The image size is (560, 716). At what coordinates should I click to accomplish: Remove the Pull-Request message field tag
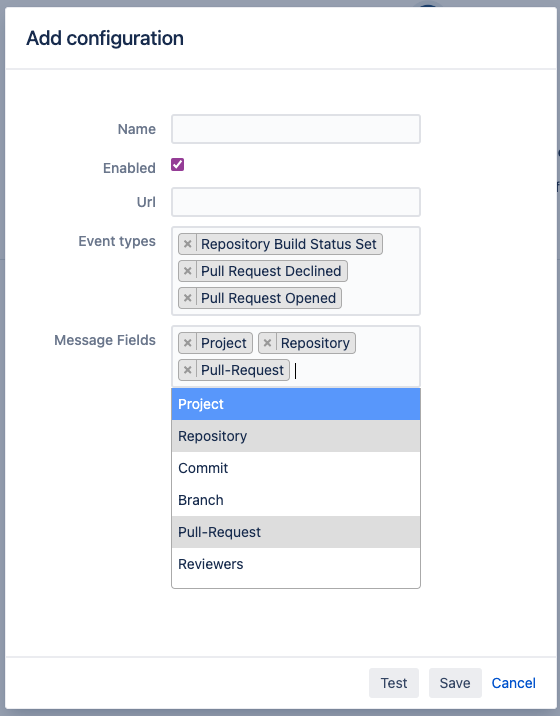[187, 370]
